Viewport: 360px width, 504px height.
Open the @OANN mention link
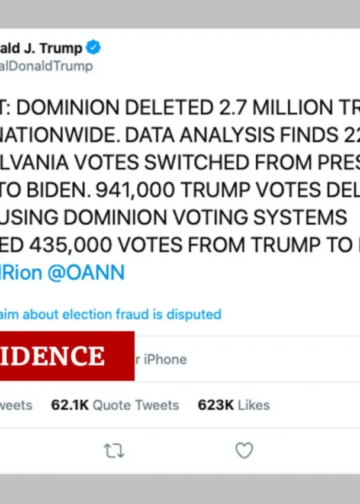click(x=86, y=272)
